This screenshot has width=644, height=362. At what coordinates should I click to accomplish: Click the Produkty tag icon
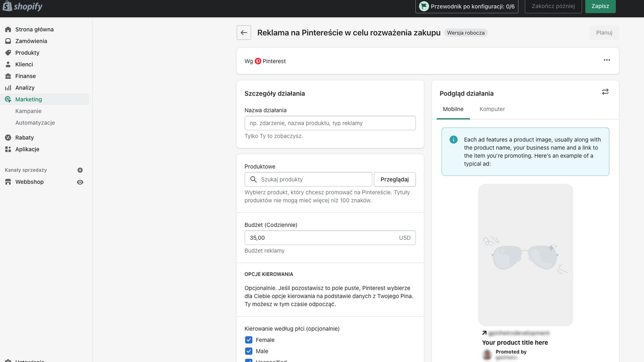click(8, 53)
